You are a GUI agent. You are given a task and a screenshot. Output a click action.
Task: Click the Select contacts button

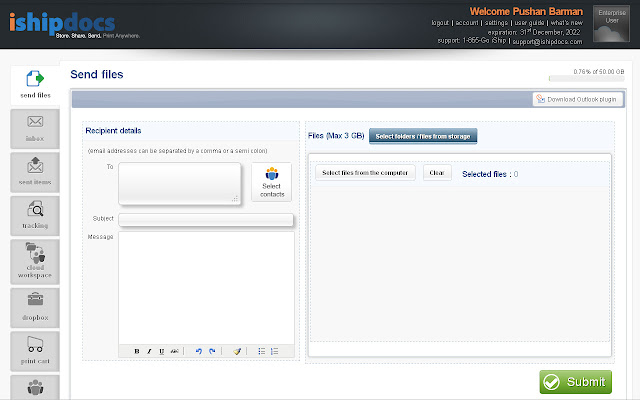pyautogui.click(x=271, y=182)
